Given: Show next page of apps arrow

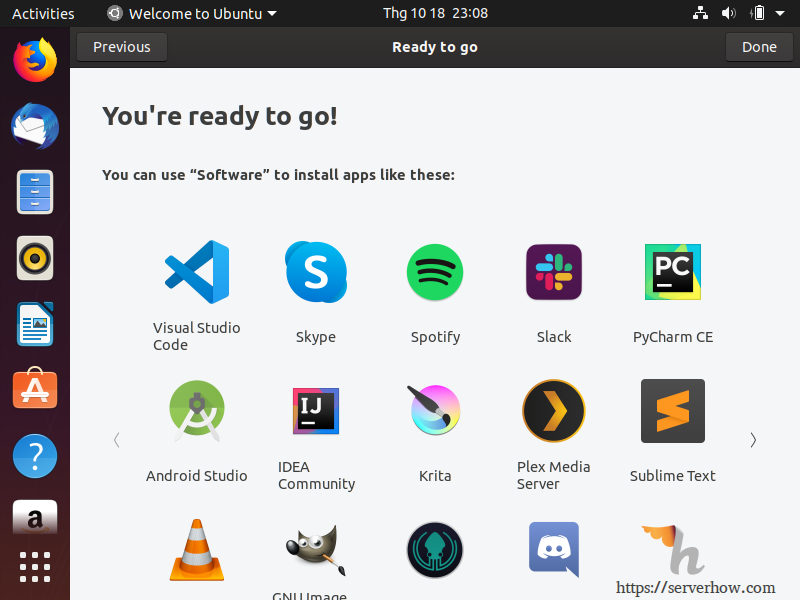Looking at the screenshot, I should pos(753,440).
